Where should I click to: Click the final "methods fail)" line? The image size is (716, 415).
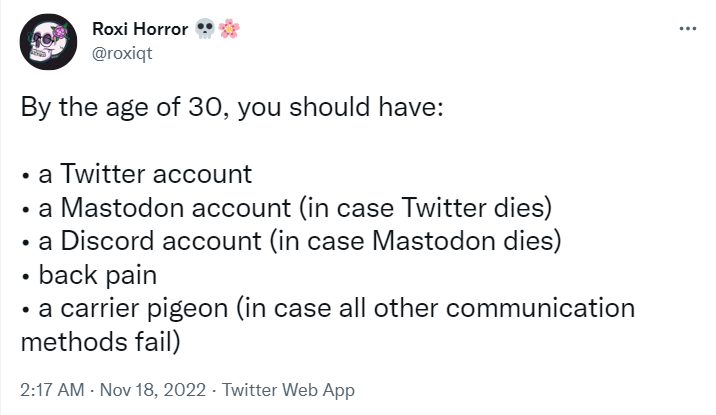coord(100,341)
